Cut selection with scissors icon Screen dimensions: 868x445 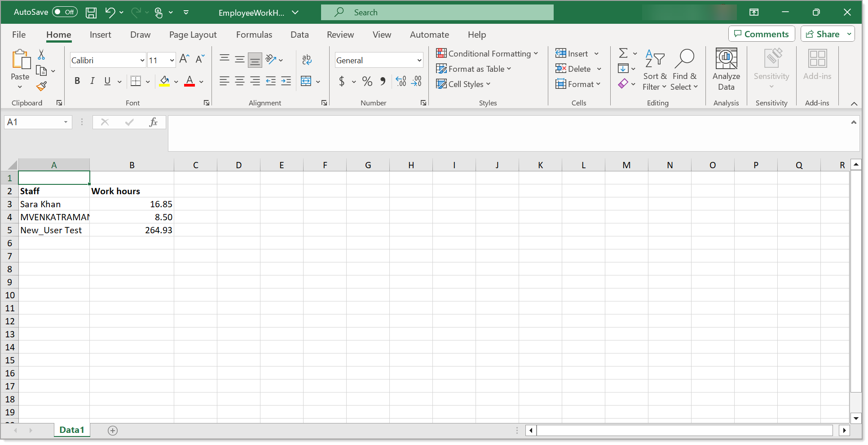(41, 55)
